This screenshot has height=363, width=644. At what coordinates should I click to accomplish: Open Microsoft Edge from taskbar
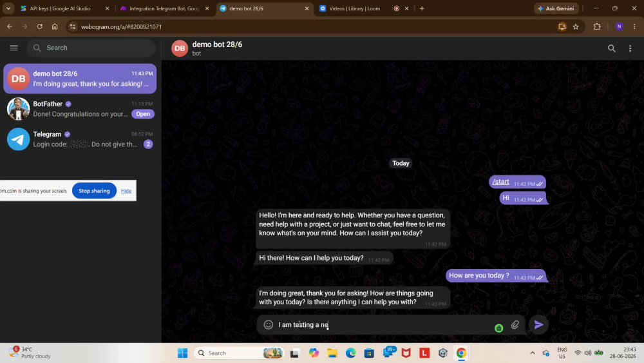(x=351, y=353)
